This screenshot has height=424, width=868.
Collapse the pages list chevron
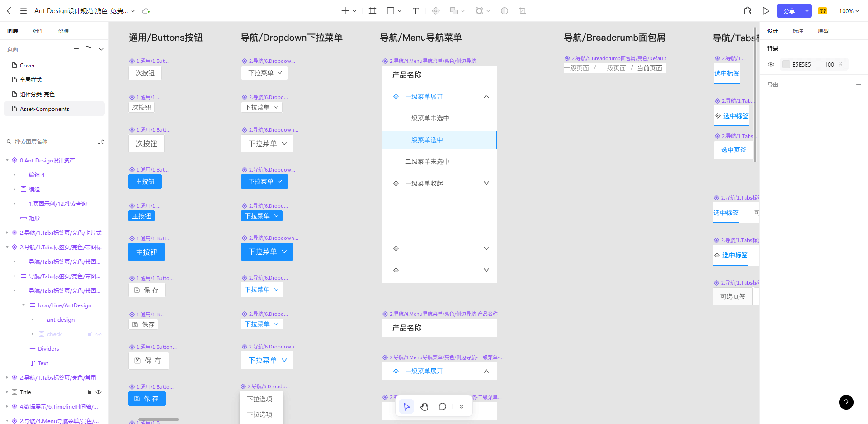coord(101,49)
